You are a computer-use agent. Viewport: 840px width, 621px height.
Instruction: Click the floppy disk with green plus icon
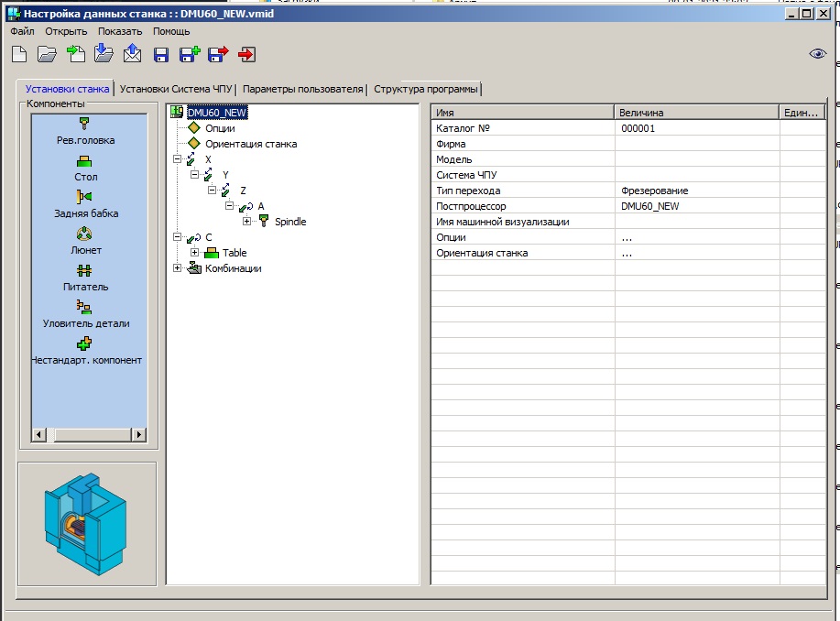click(190, 54)
